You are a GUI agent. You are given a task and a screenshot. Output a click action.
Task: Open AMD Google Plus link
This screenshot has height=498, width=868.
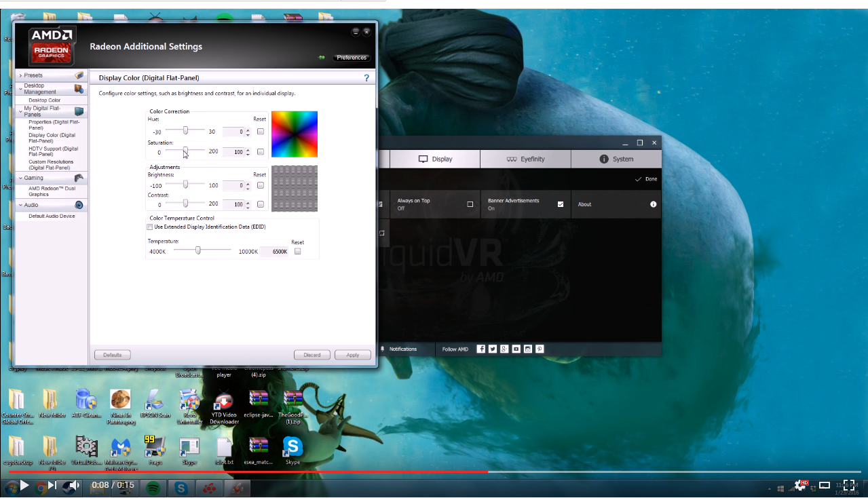[504, 349]
